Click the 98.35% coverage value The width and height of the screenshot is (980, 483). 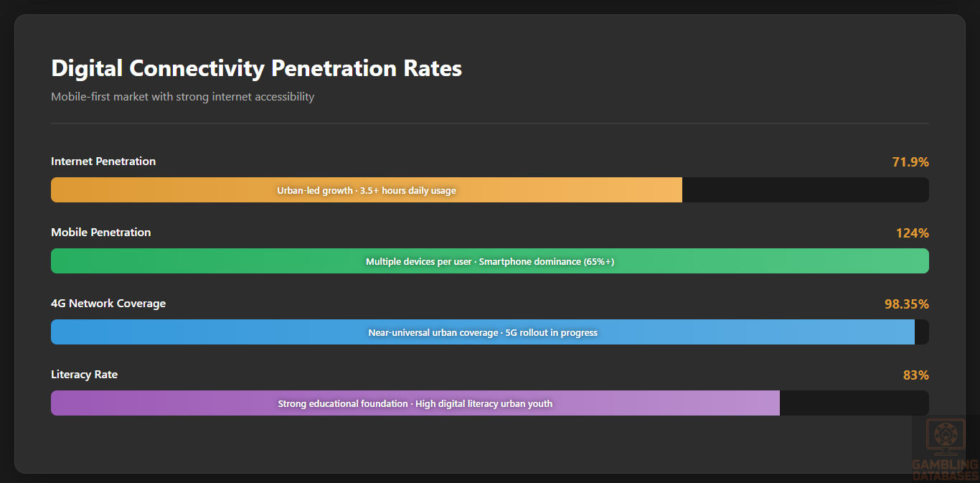(x=906, y=304)
